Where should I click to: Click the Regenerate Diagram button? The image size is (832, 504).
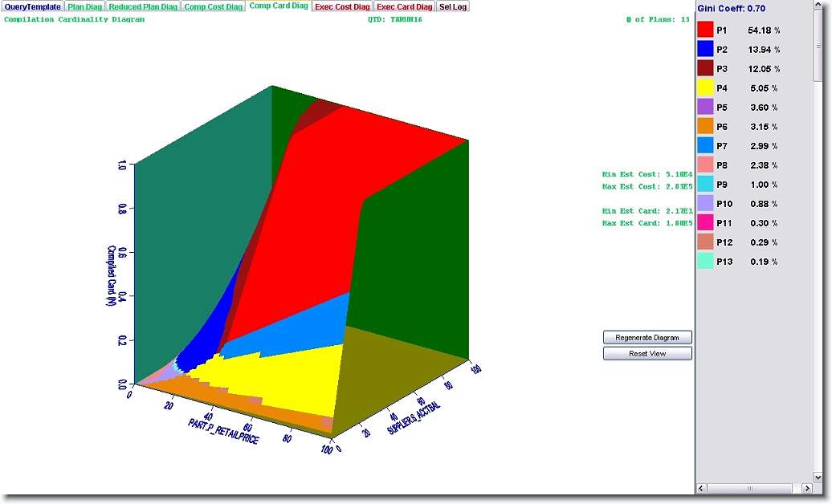click(647, 338)
